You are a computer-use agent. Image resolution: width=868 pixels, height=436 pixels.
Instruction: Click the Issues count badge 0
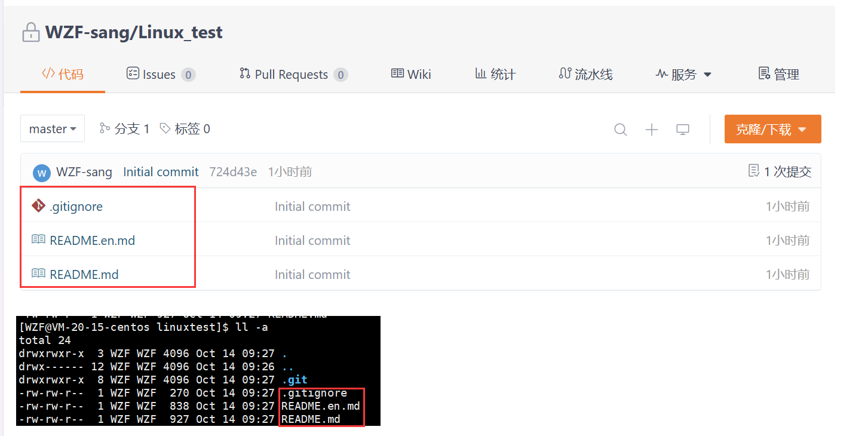pos(188,75)
